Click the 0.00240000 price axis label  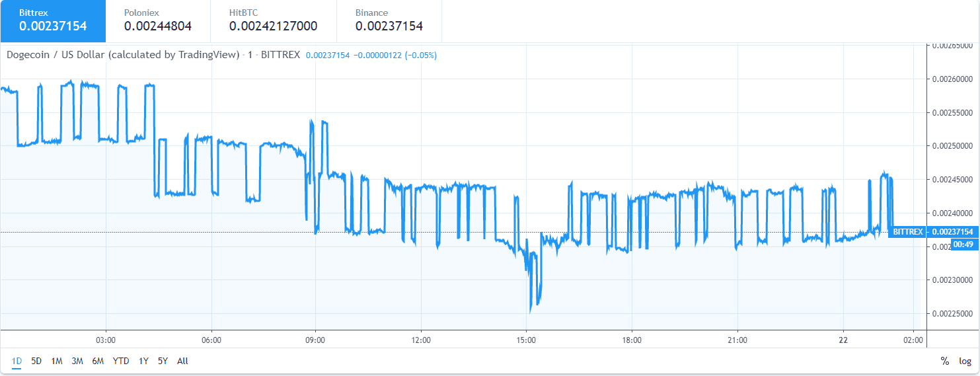[x=954, y=213]
